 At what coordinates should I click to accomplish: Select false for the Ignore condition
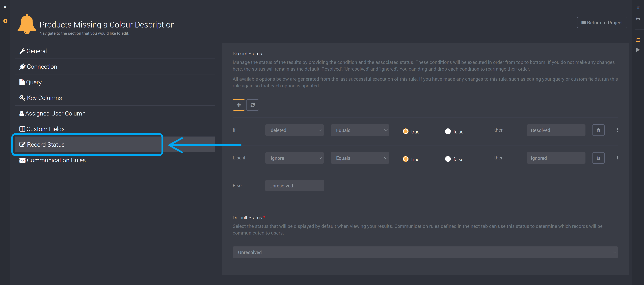[448, 159]
